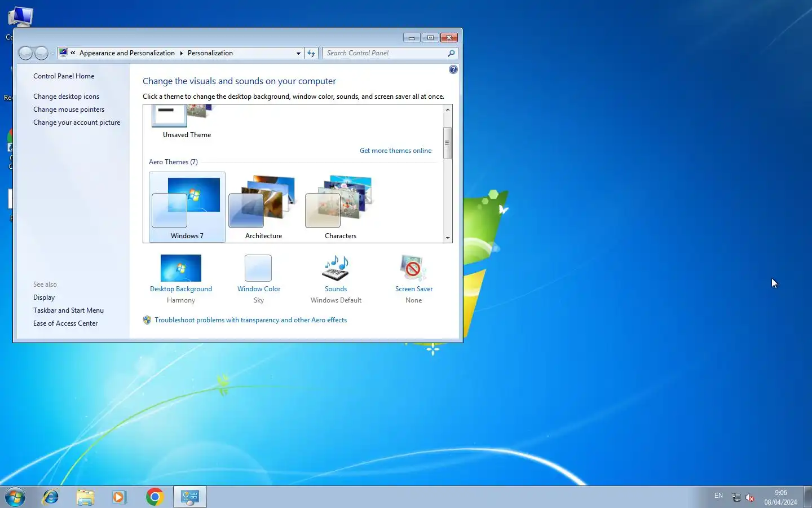Open the Display link
The image size is (812, 508).
(x=44, y=297)
